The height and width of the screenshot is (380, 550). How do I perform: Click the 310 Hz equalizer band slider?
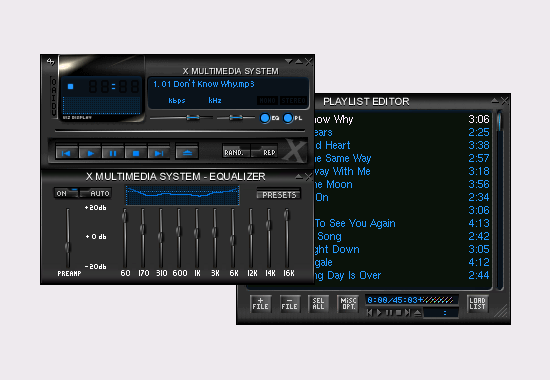(x=160, y=239)
